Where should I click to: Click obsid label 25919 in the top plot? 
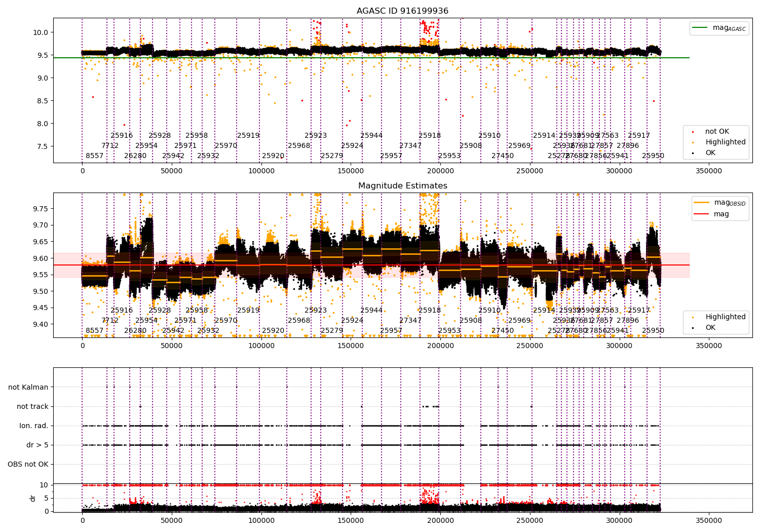tap(248, 136)
